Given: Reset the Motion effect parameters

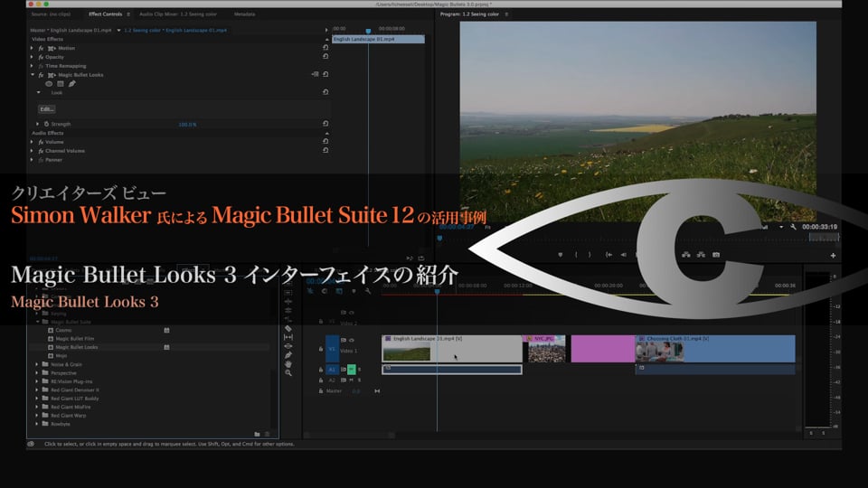Looking at the screenshot, I should click(x=325, y=48).
